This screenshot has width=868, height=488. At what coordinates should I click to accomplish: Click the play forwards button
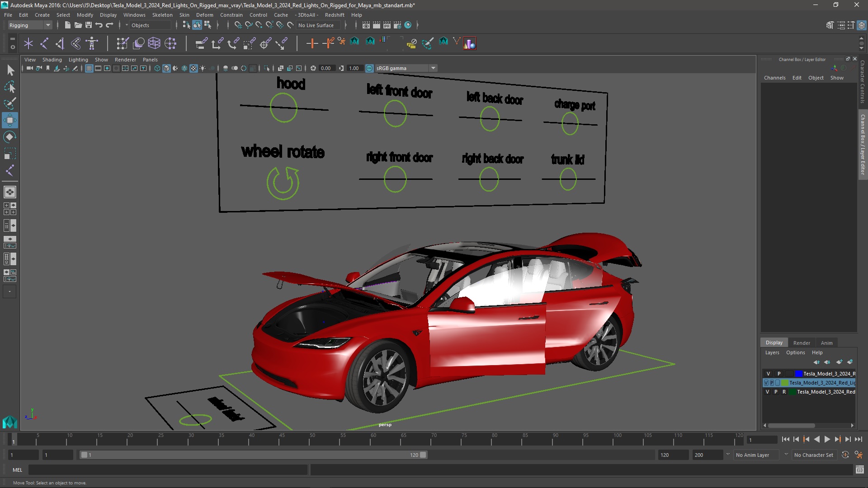827,439
